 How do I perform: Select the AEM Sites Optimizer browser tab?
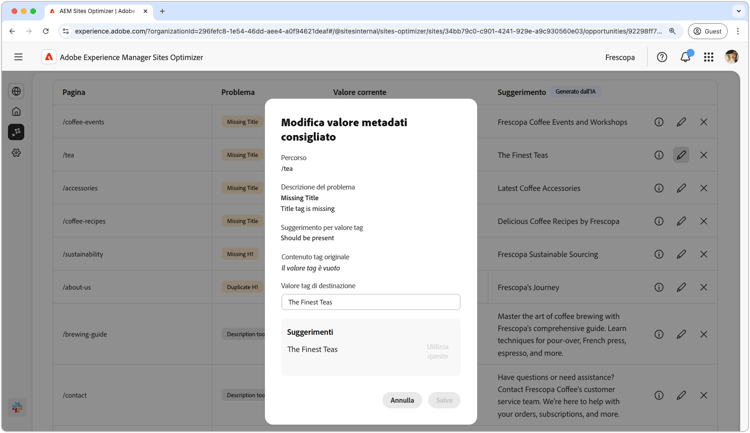click(99, 11)
